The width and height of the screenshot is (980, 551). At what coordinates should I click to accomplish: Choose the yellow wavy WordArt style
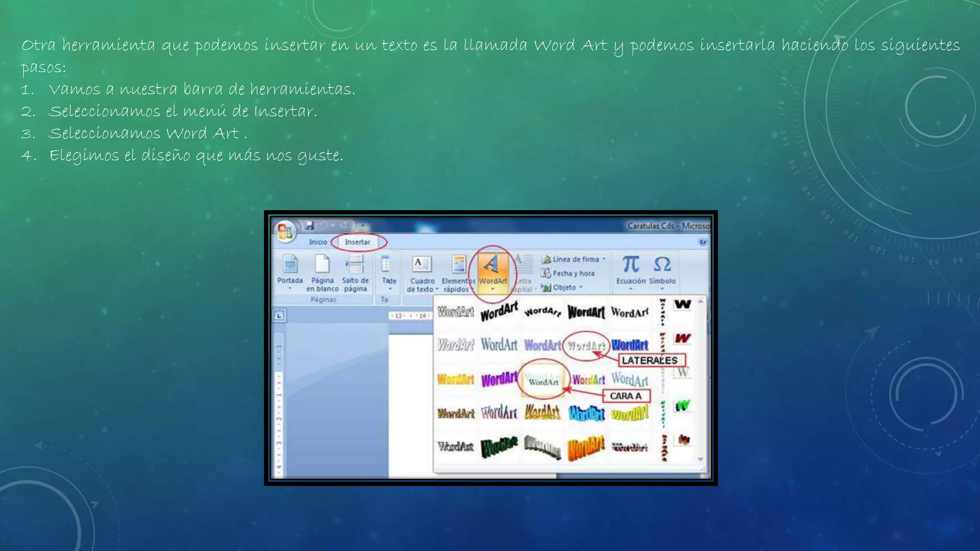tap(630, 413)
